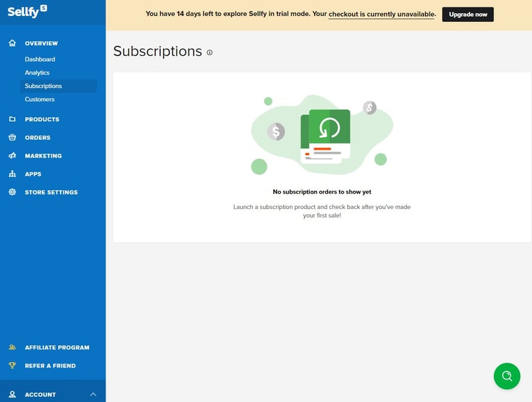Go to Analytics in sidebar

pos(37,73)
